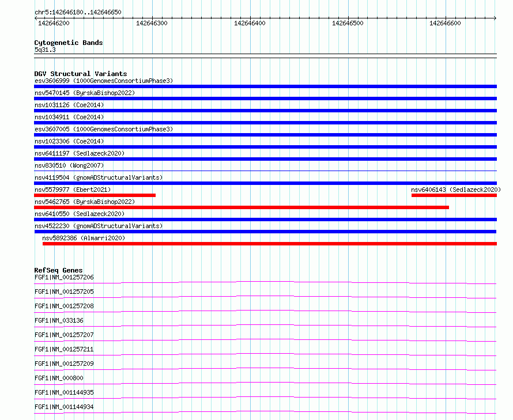Click the nsv5579977 (Ebert2021) label
513x420 pixels.
click(73, 190)
